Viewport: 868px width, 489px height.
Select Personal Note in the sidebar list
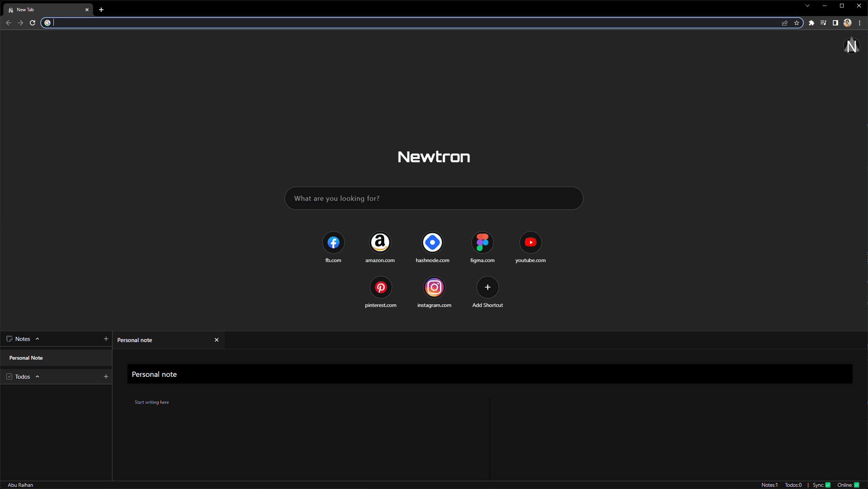[x=26, y=358]
